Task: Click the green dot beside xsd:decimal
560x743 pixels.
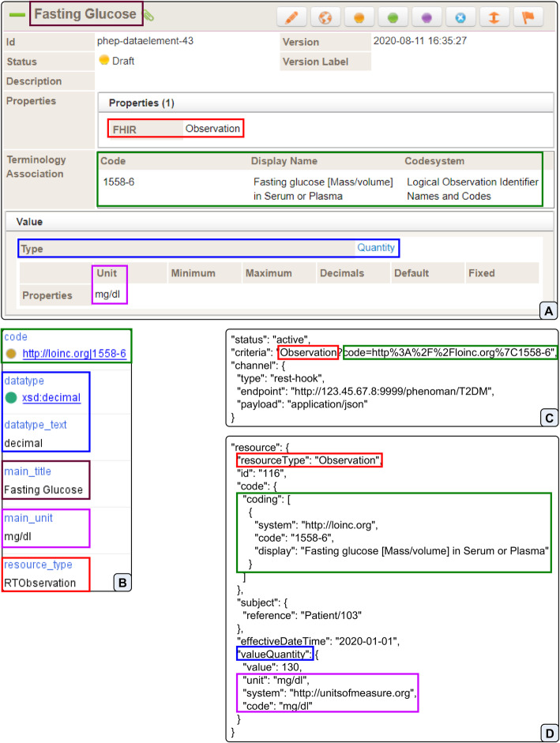Action: pos(11,397)
